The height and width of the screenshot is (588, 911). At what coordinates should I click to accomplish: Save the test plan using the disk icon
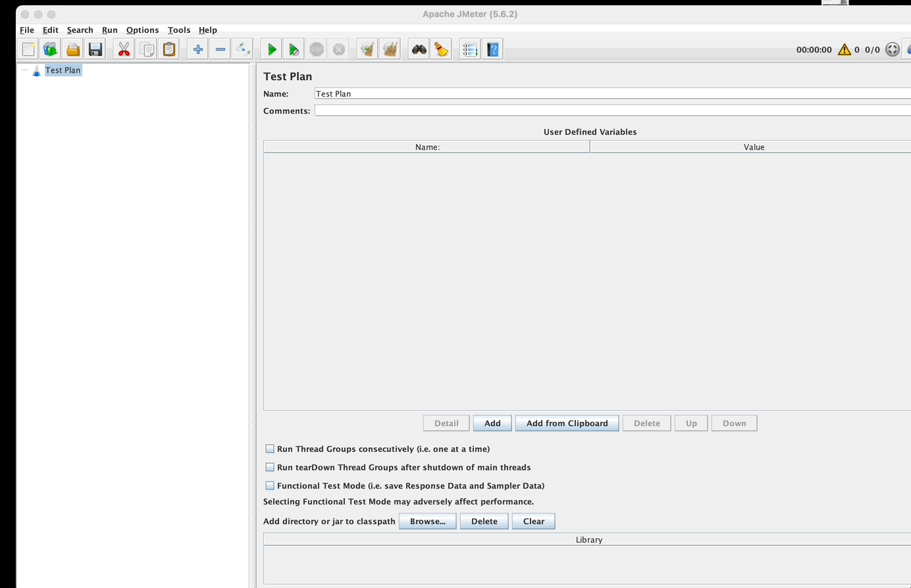point(95,49)
